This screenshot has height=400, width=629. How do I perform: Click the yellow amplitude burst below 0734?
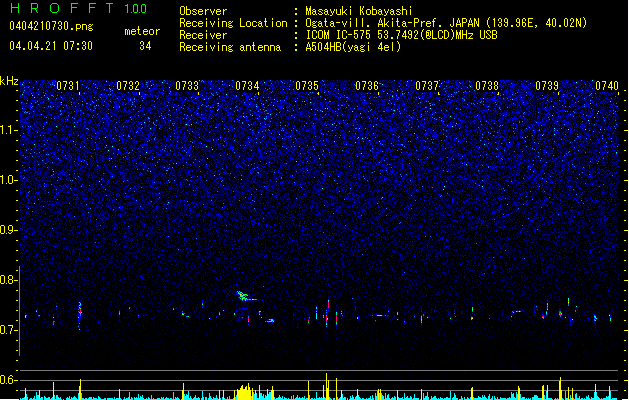tap(246, 392)
